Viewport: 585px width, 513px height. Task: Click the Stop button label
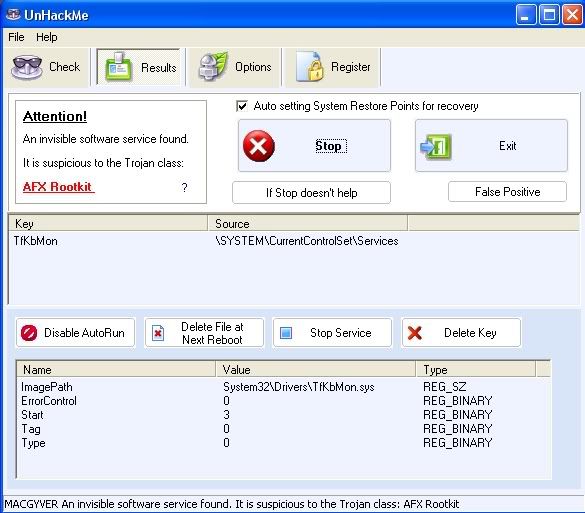pos(328,146)
